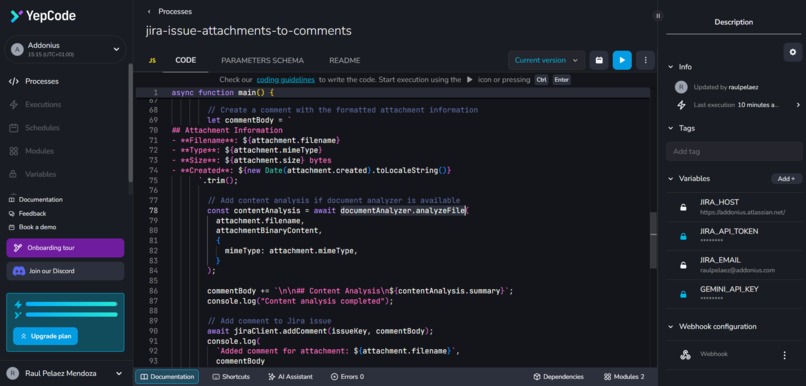This screenshot has height=386, width=806.
Task: Open the Documentation link in sidebar
Action: coord(35,199)
